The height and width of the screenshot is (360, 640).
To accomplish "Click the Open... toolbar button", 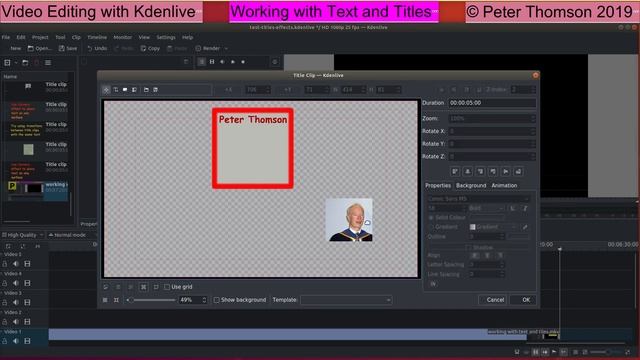I will (40, 48).
